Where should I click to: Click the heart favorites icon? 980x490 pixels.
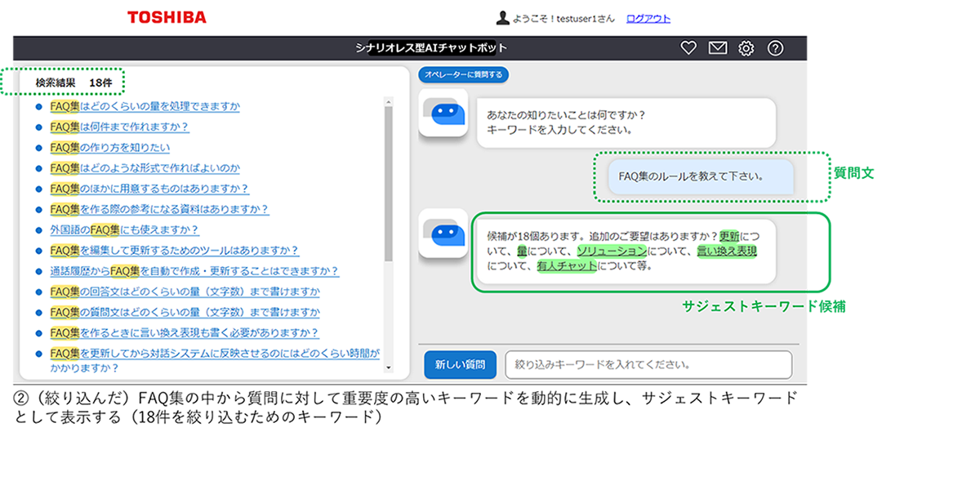pyautogui.click(x=688, y=48)
